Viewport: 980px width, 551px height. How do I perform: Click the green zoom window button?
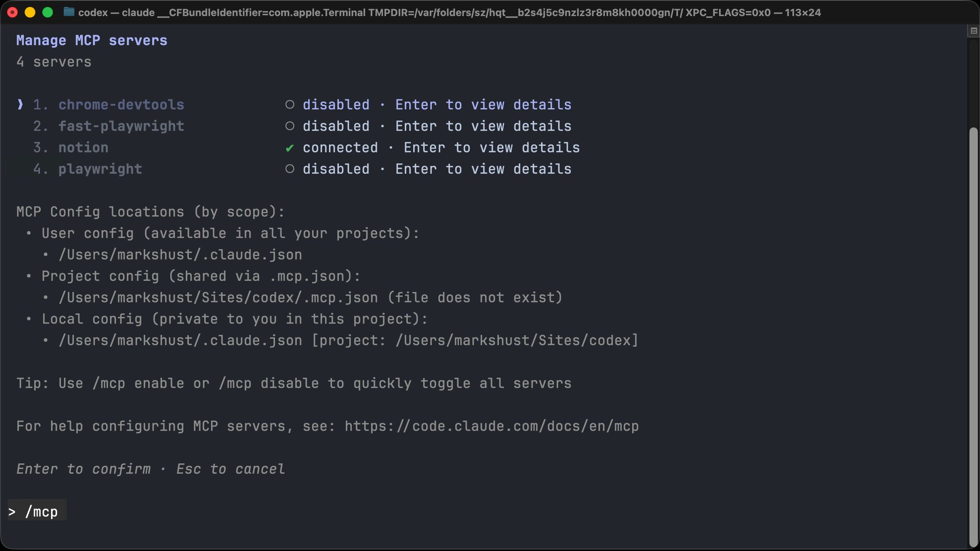pos(47,12)
